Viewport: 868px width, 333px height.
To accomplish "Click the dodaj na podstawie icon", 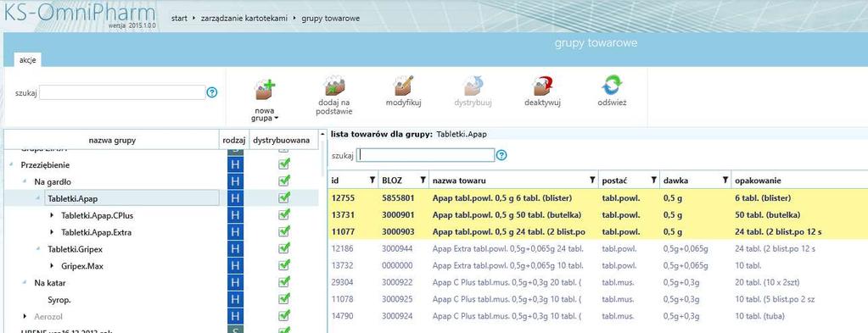I will click(x=334, y=86).
